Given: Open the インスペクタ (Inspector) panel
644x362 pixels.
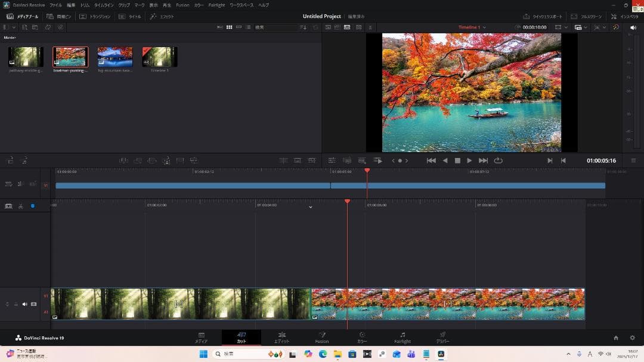Looking at the screenshot, I should tap(625, 17).
